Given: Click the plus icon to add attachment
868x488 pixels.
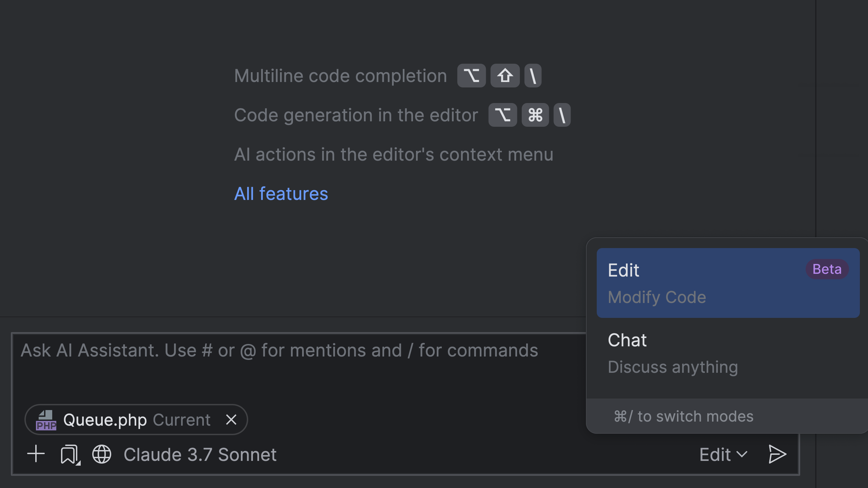Looking at the screenshot, I should (36, 454).
